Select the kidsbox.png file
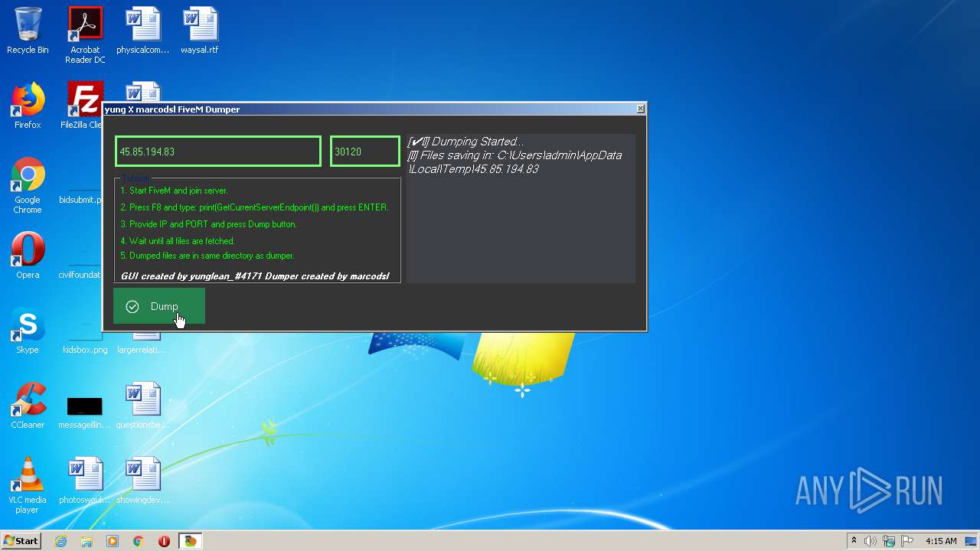The image size is (980, 551). pyautogui.click(x=85, y=350)
